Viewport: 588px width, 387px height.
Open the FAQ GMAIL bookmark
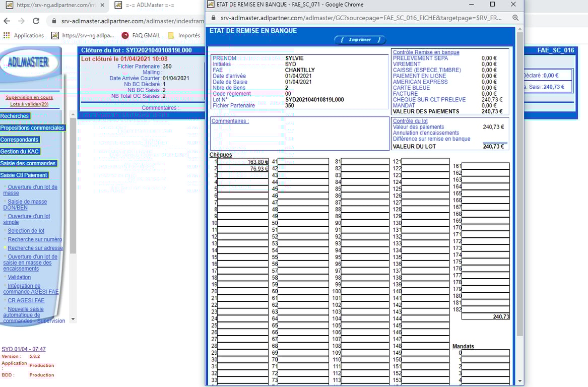pos(141,35)
